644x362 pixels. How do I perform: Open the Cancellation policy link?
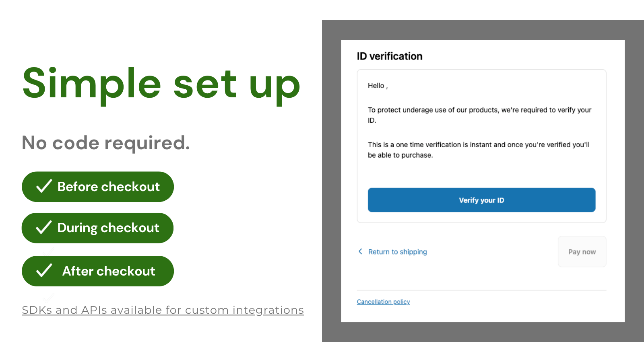(383, 302)
